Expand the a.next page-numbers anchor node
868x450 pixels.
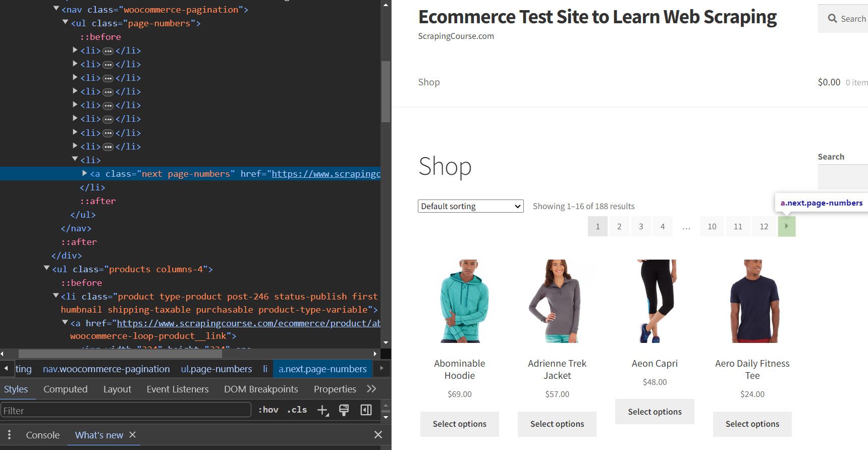tap(85, 173)
